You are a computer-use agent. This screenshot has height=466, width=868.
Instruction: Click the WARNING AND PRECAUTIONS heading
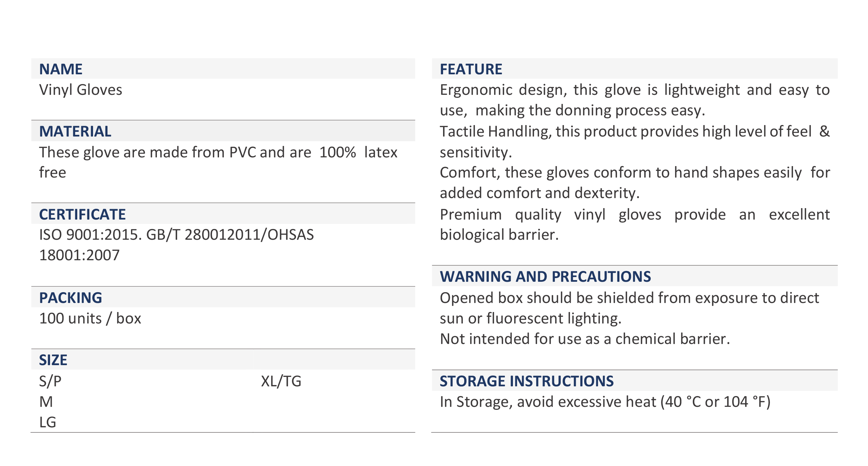click(x=545, y=276)
